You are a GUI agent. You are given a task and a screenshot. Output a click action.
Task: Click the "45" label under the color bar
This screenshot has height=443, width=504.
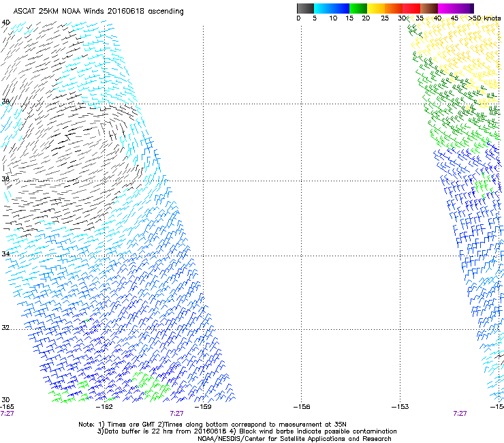click(454, 18)
